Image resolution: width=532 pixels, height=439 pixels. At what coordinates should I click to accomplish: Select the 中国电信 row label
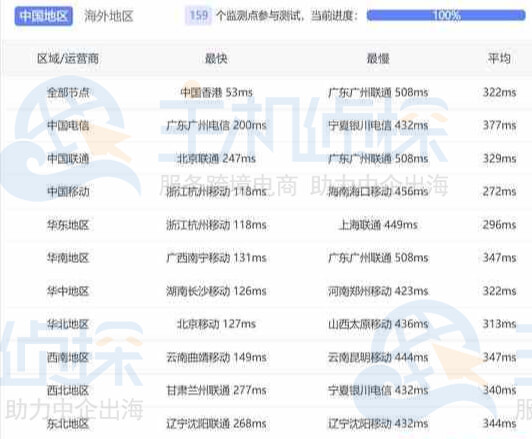68,126
